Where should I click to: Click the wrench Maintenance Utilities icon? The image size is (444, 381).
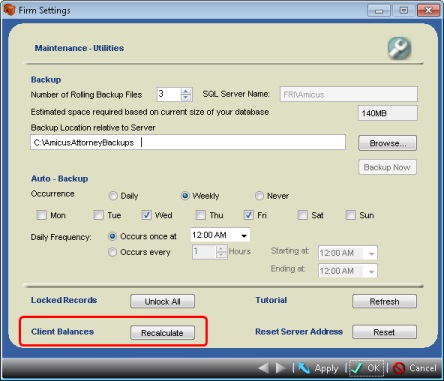point(399,48)
